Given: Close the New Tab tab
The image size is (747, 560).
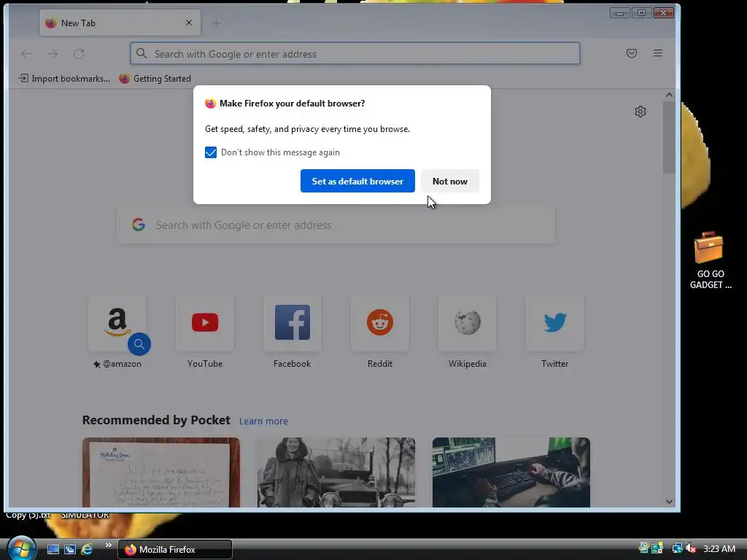Looking at the screenshot, I should [189, 23].
